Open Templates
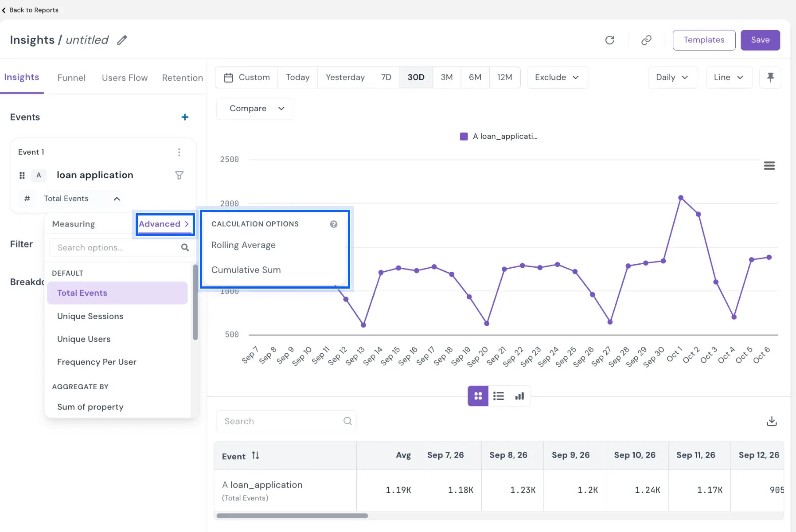 [x=704, y=40]
